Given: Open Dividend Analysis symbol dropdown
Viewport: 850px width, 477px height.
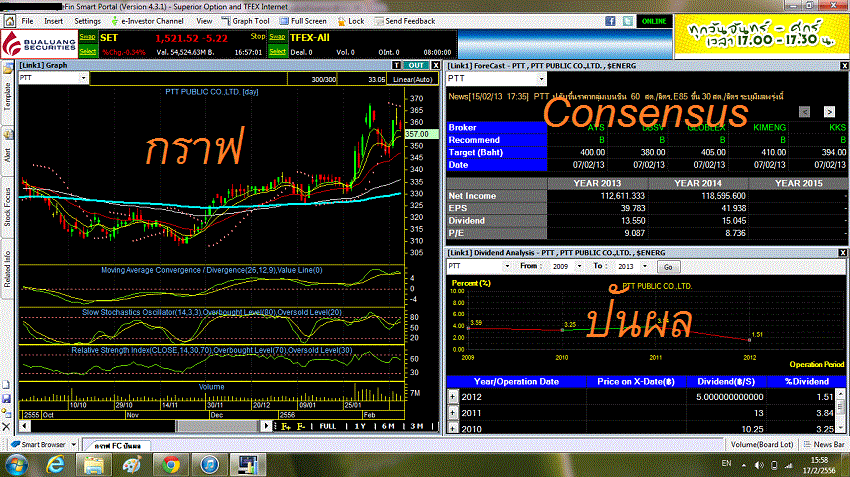Looking at the screenshot, I should click(x=507, y=266).
